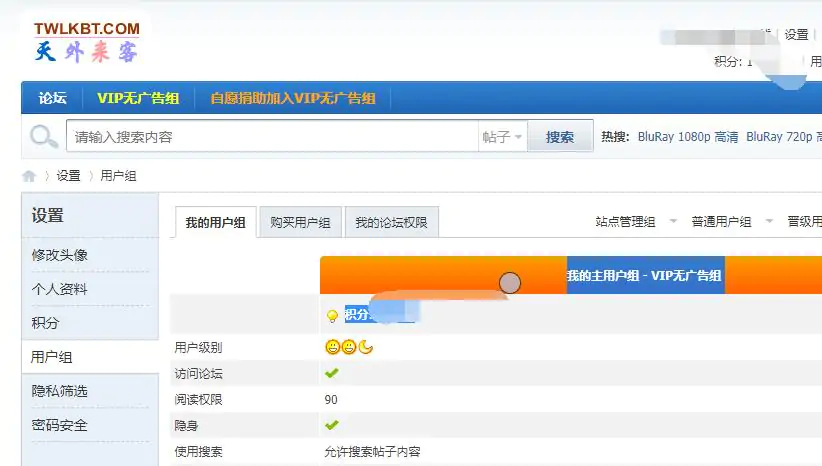This screenshot has width=822, height=466.
Task: Open the 帖子 search type dropdown
Action: click(x=502, y=137)
